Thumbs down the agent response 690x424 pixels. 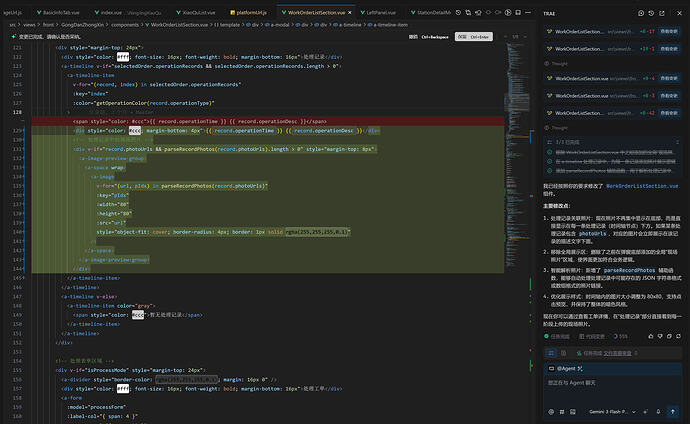coord(660,336)
